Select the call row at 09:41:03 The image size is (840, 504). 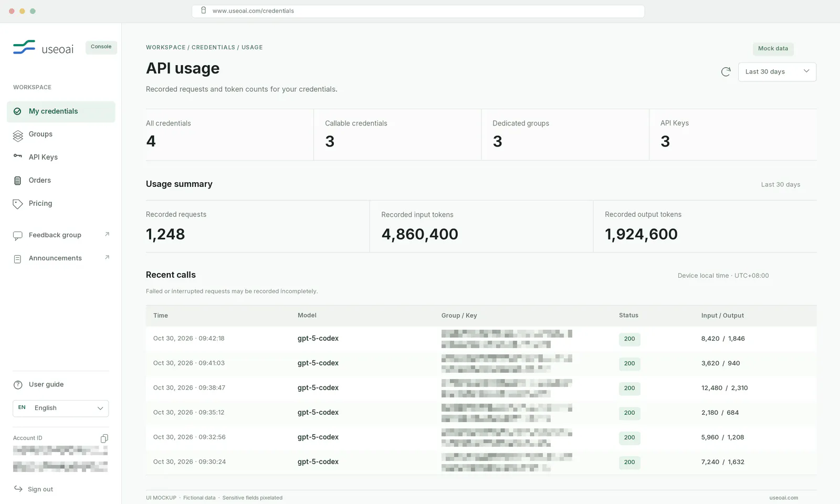click(x=481, y=363)
